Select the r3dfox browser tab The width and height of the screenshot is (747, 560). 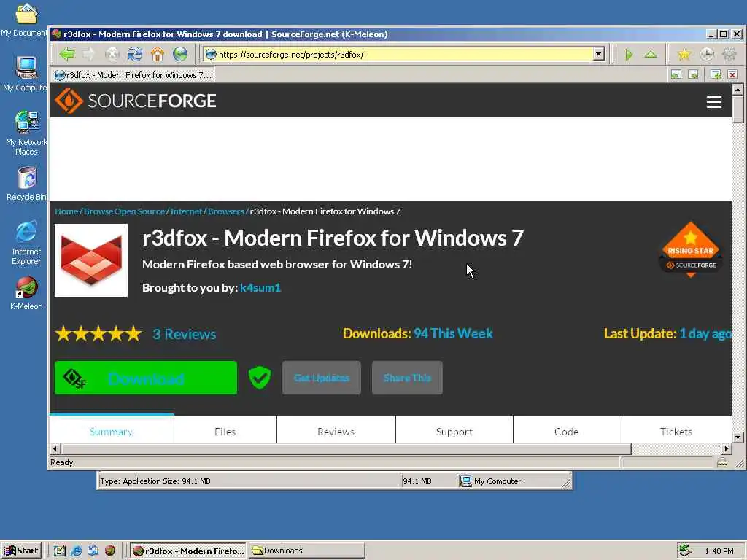tap(133, 75)
